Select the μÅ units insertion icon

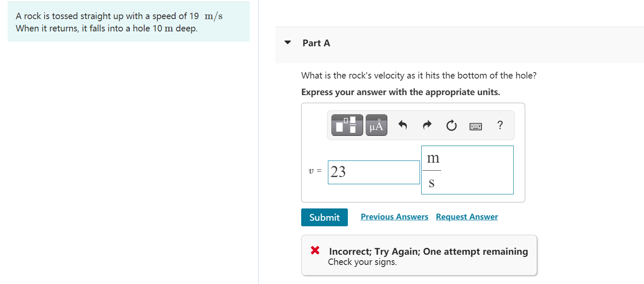(376, 125)
